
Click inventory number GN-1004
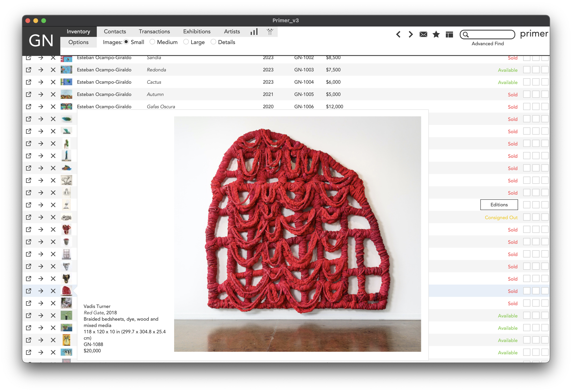coord(304,82)
